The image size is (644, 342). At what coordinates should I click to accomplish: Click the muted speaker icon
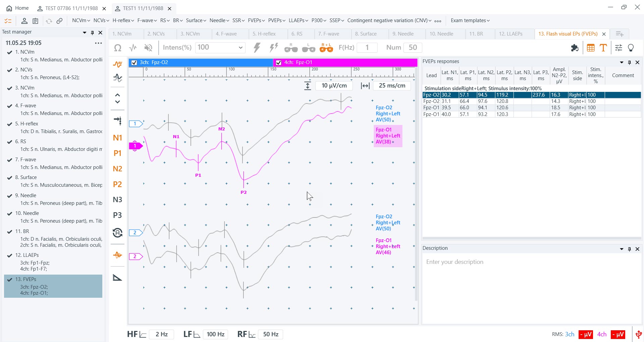[x=148, y=48]
